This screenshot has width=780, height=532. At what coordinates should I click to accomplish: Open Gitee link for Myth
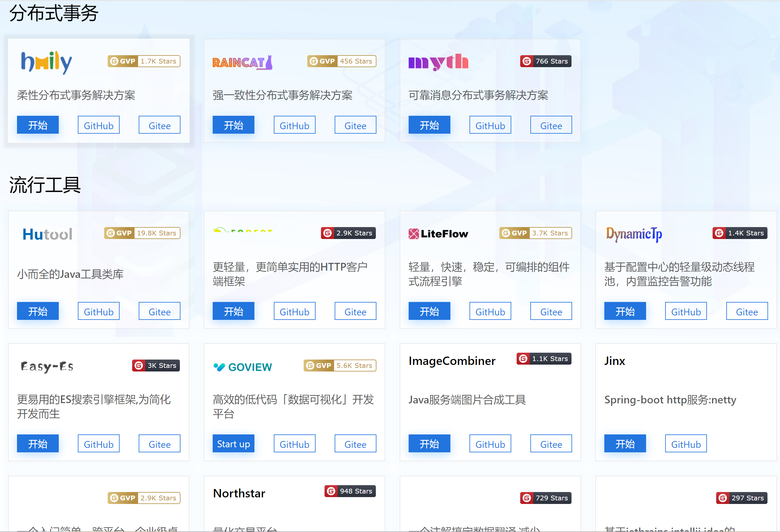[x=551, y=125]
